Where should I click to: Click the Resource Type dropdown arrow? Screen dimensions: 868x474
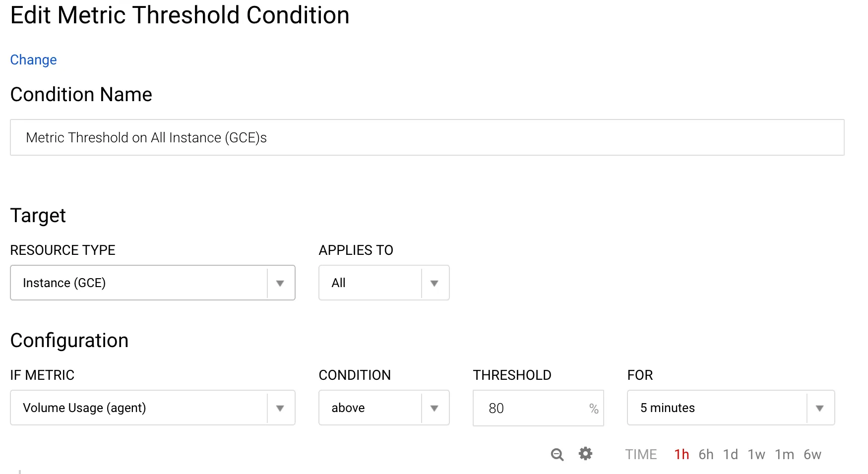280,283
